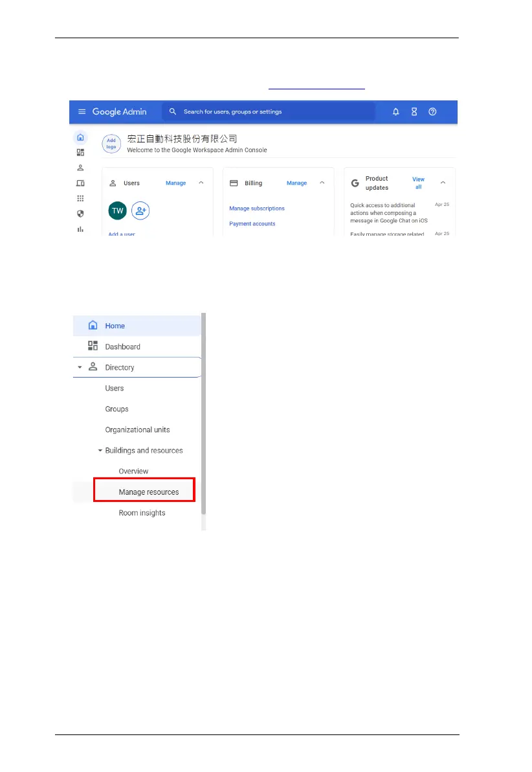Click the Google Admin logo

click(120, 112)
